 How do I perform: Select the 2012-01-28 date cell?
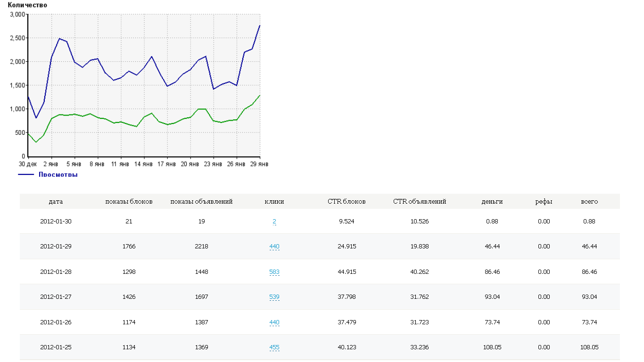[56, 272]
